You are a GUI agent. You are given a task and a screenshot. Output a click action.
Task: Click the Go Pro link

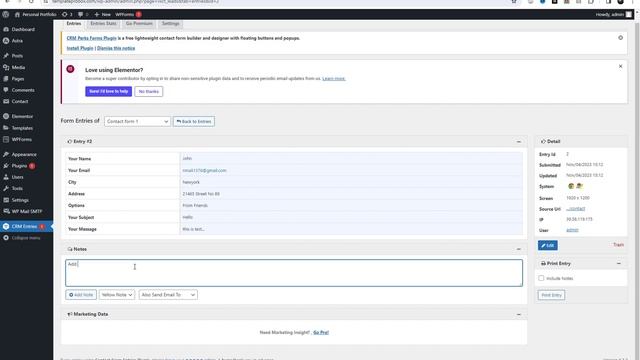[321, 333]
